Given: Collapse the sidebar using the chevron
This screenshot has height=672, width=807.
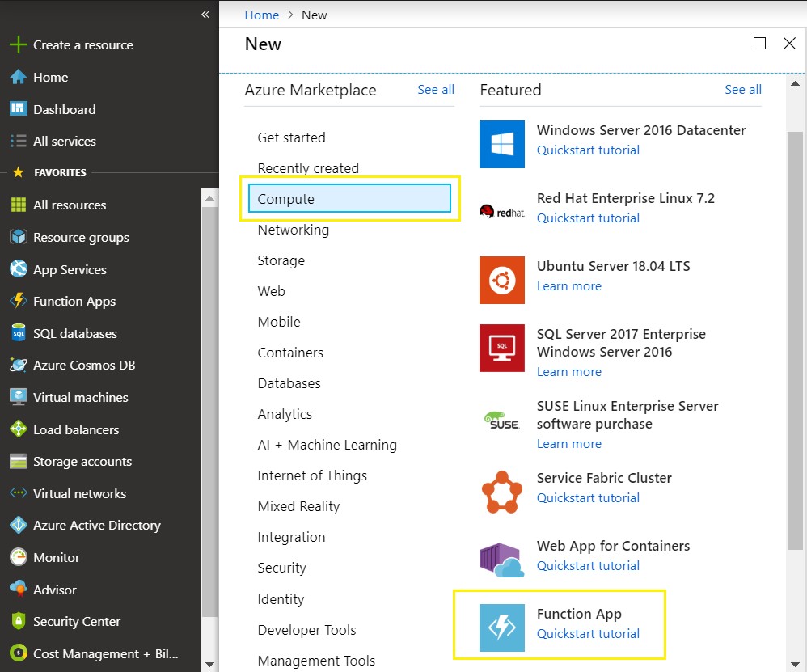Looking at the screenshot, I should (x=205, y=14).
